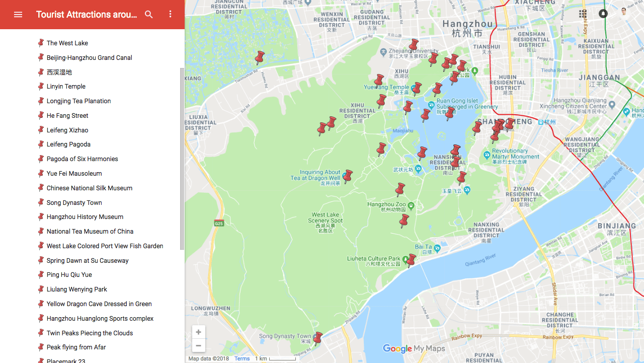644x363 pixels.
Task: Open the three-dot more options menu
Action: 170,15
